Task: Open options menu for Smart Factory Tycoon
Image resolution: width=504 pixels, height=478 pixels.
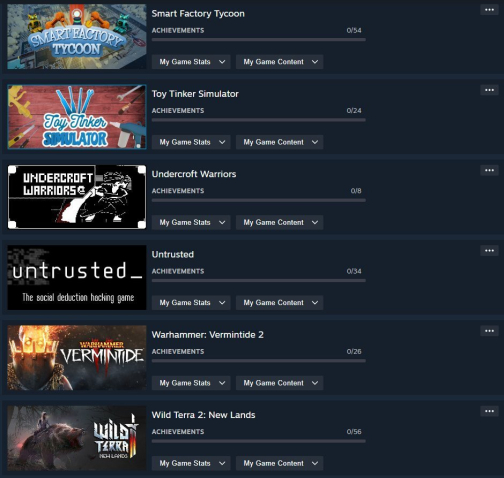Action: click(x=489, y=10)
